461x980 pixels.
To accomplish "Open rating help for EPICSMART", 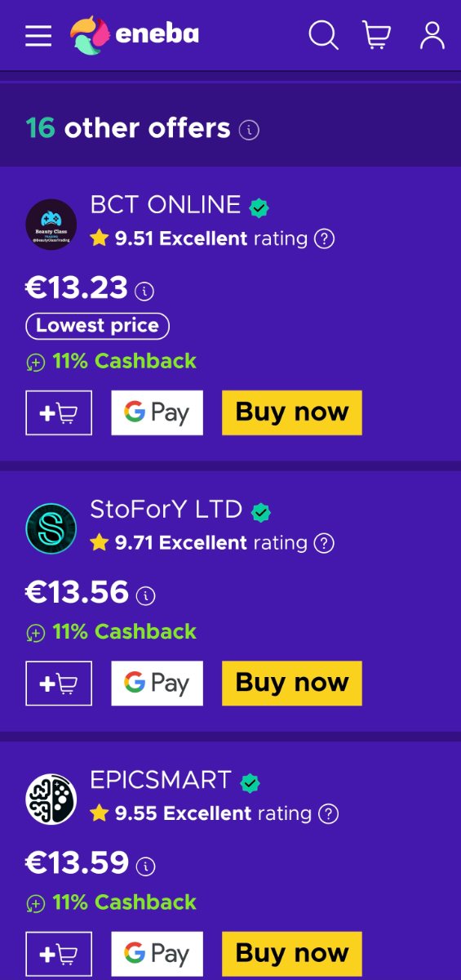I will pos(328,813).
